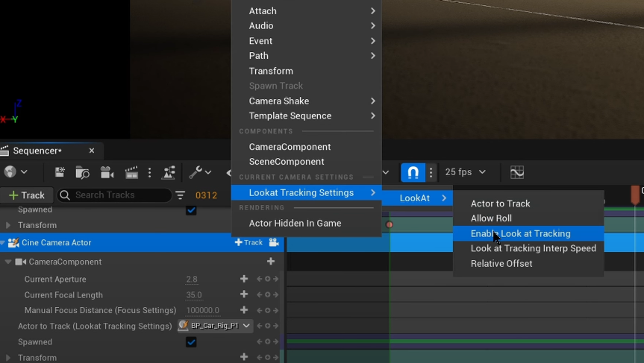Open the curve editor icon beside fps
Screen dimensions: 644x363
point(517,172)
